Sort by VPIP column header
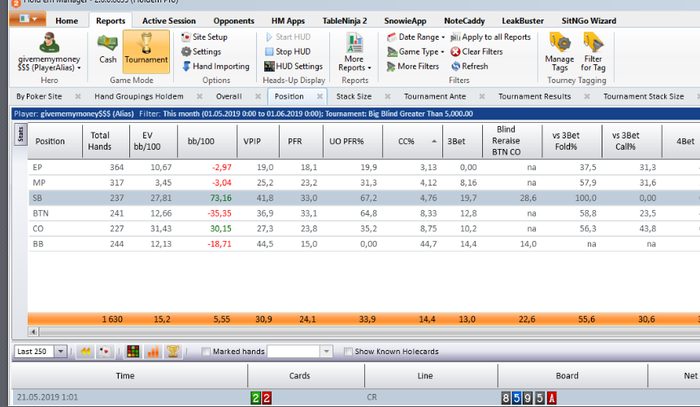The width and height of the screenshot is (700, 407). point(258,141)
